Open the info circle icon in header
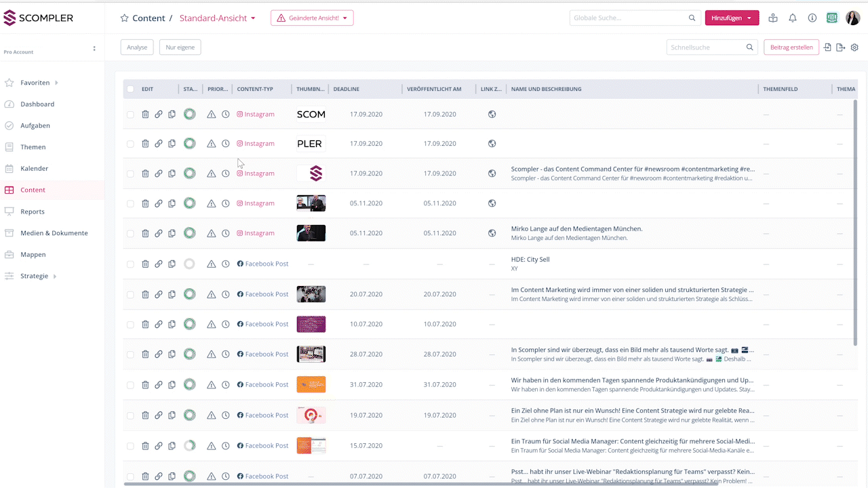The image size is (868, 488). point(812,18)
